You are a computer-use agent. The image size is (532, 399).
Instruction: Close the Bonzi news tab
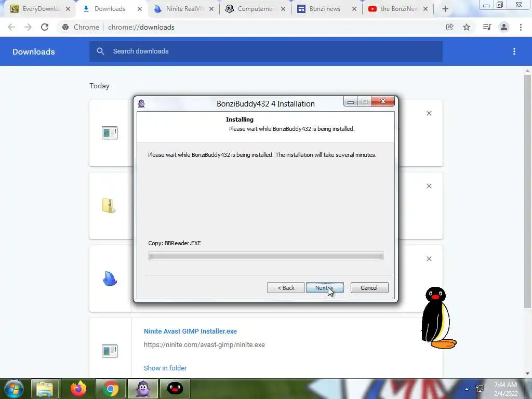(354, 9)
